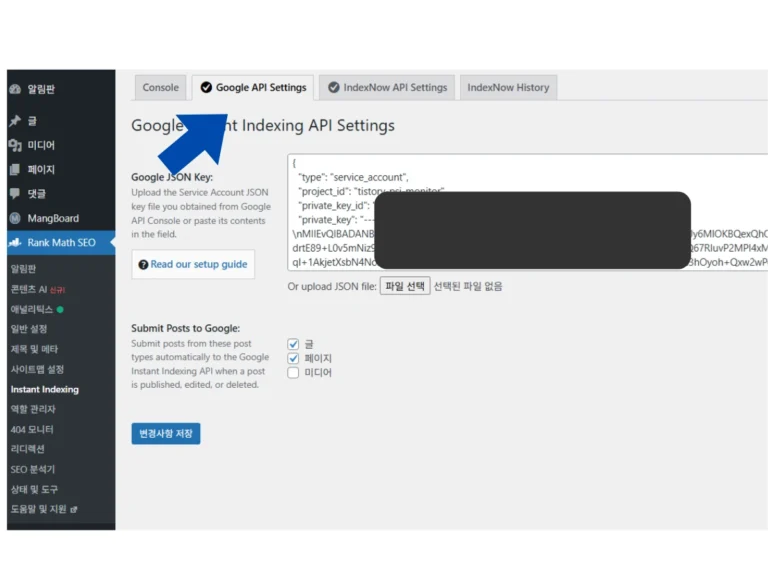Open the 일반 설정 submenu item
The height and width of the screenshot is (576, 768).
click(29, 329)
